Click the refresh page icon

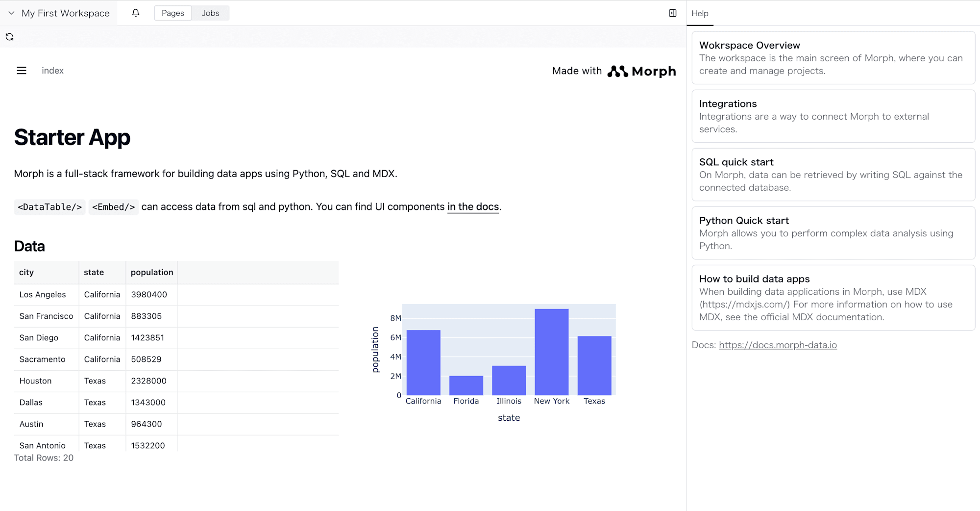tap(9, 37)
